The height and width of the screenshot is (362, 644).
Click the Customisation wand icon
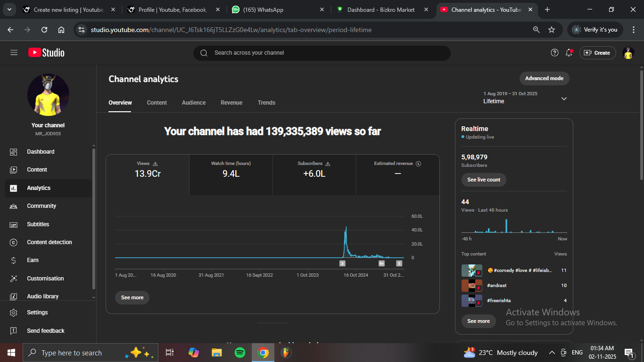pos(14,279)
